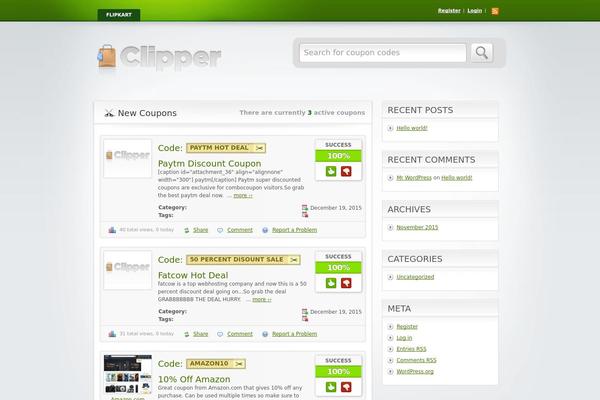This screenshot has width=600, height=400.
Task: Comment on the Fatcow Hot Deal
Action: tap(240, 334)
